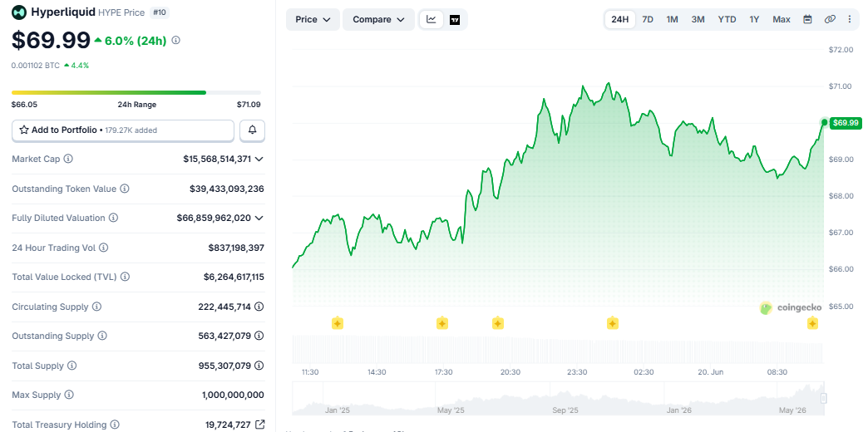Image resolution: width=868 pixels, height=432 pixels.
Task: Open chart more options three-dot menu
Action: (x=850, y=19)
